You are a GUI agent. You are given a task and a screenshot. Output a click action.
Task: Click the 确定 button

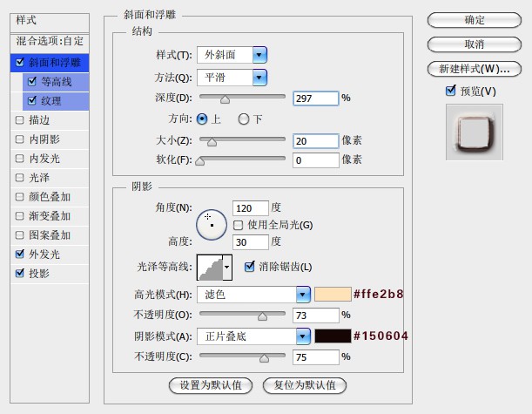point(475,20)
